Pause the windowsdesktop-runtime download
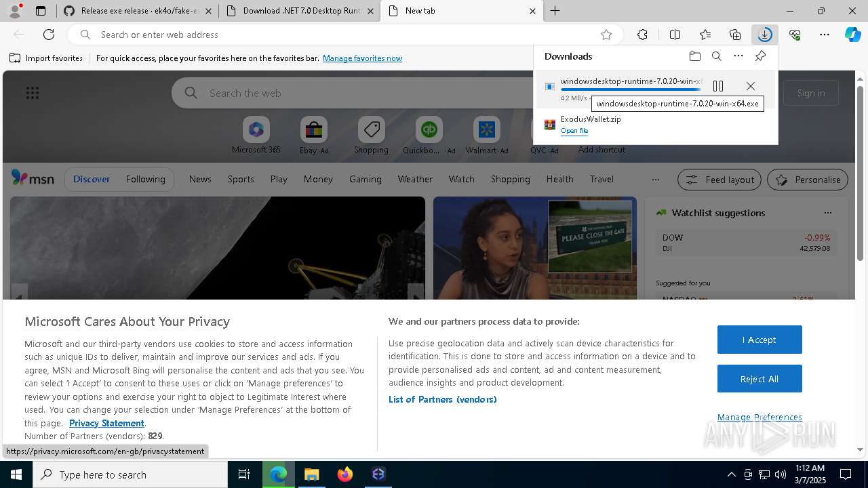Viewport: 868px width, 488px height. click(718, 86)
